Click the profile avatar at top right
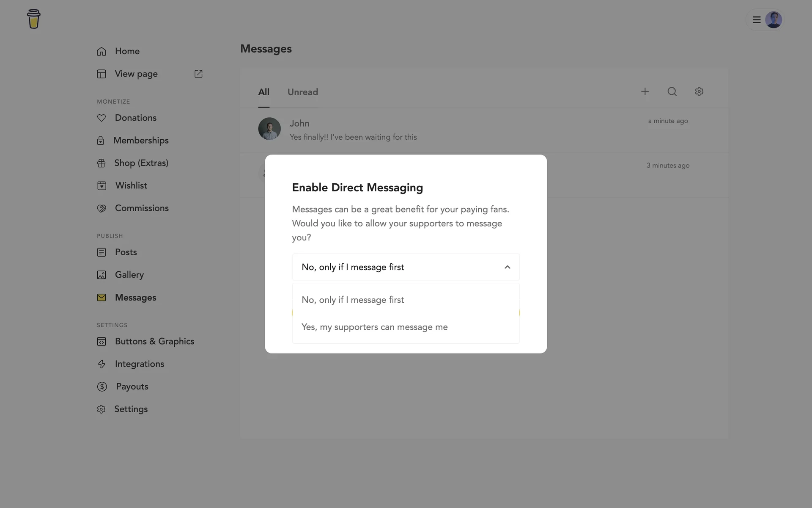 773,20
